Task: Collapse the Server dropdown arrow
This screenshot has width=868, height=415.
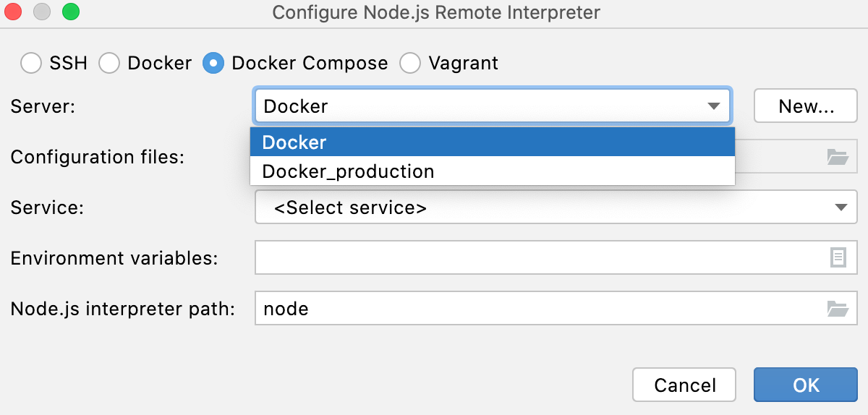Action: [714, 106]
